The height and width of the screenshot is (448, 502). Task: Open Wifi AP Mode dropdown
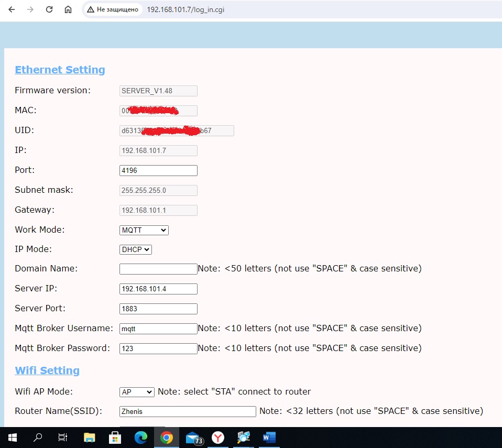(137, 392)
